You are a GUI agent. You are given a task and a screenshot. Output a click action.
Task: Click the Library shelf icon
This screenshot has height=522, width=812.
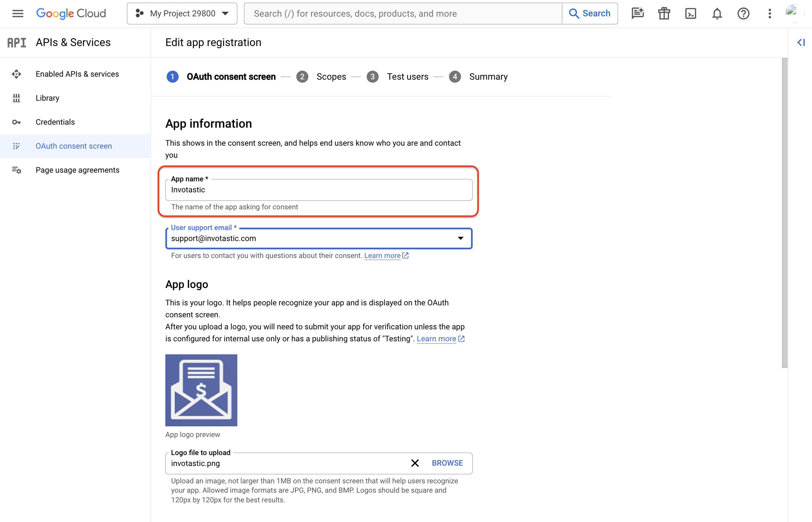tap(16, 98)
